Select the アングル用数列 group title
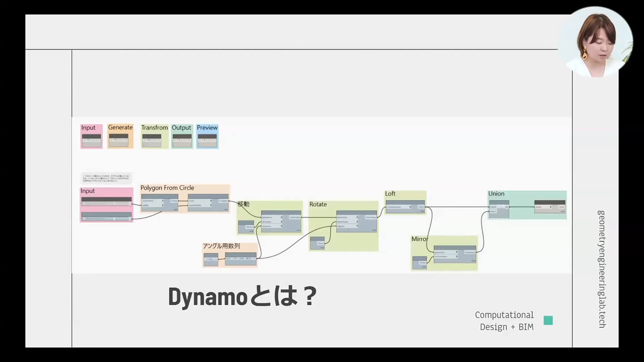The height and width of the screenshot is (362, 644). [221, 246]
